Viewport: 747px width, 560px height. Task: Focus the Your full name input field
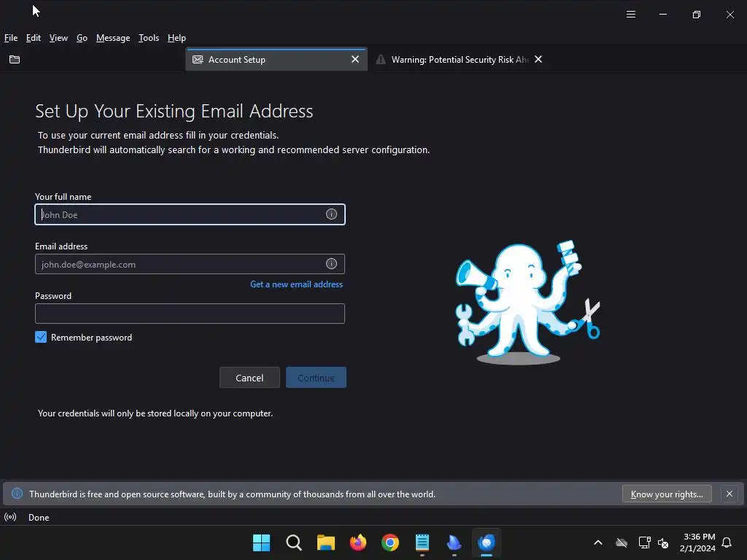pos(190,214)
